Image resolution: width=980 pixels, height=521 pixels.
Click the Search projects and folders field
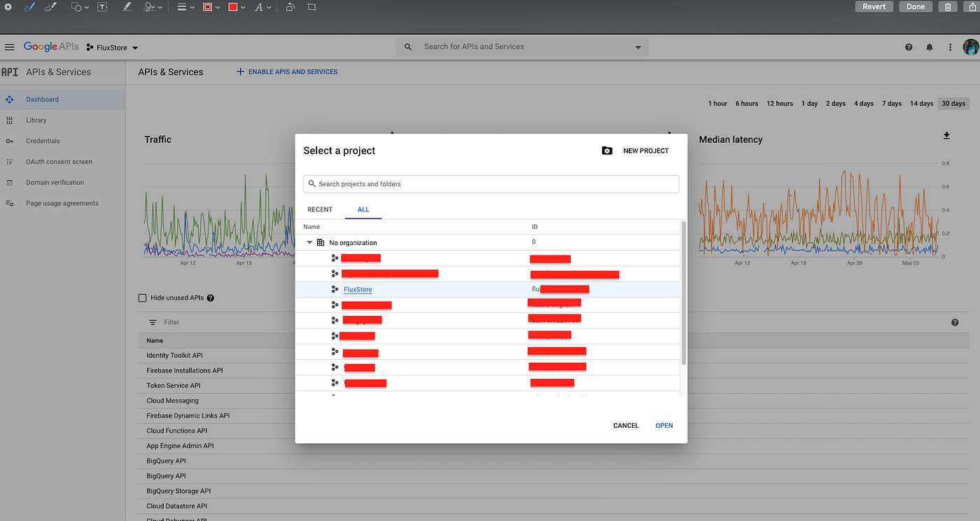(491, 183)
